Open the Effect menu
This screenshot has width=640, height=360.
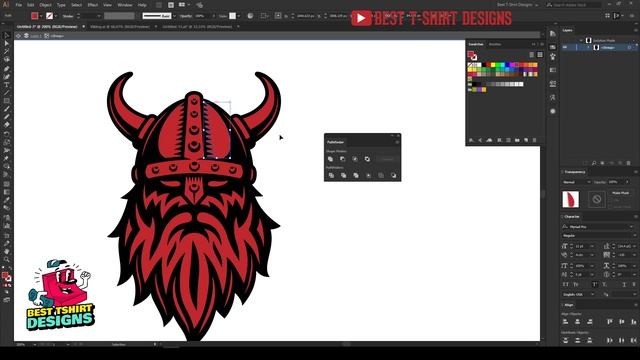click(x=93, y=5)
